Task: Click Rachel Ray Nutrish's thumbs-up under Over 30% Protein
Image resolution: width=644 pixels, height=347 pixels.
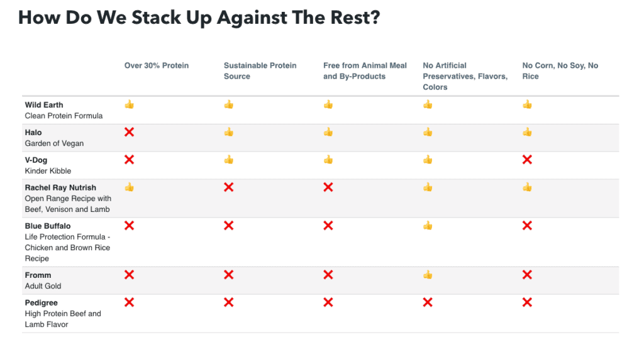Action: 129,187
